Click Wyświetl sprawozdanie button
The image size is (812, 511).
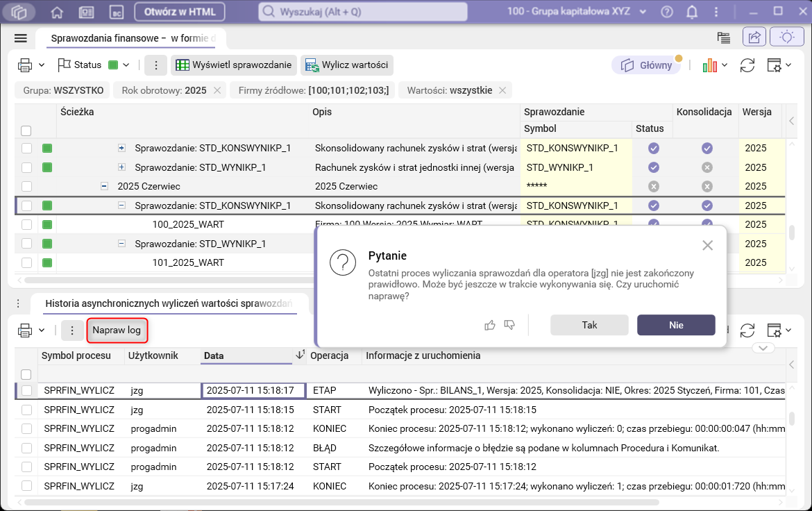(x=234, y=65)
